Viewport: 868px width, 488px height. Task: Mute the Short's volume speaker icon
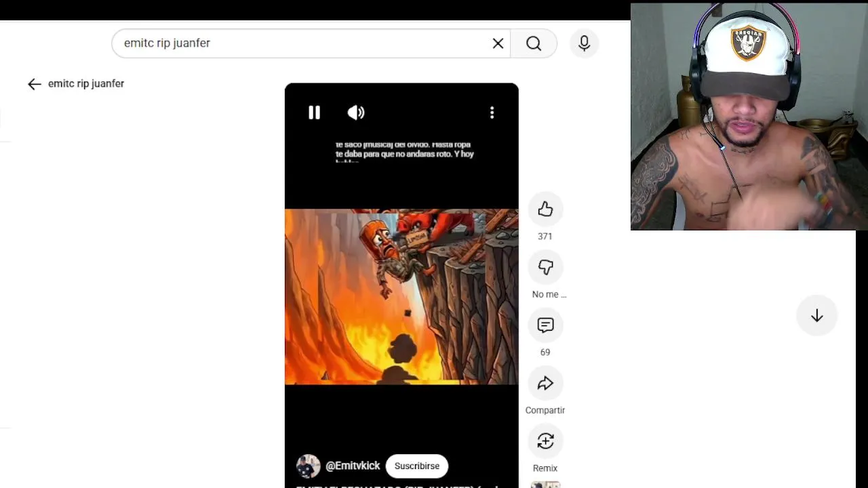pos(356,113)
